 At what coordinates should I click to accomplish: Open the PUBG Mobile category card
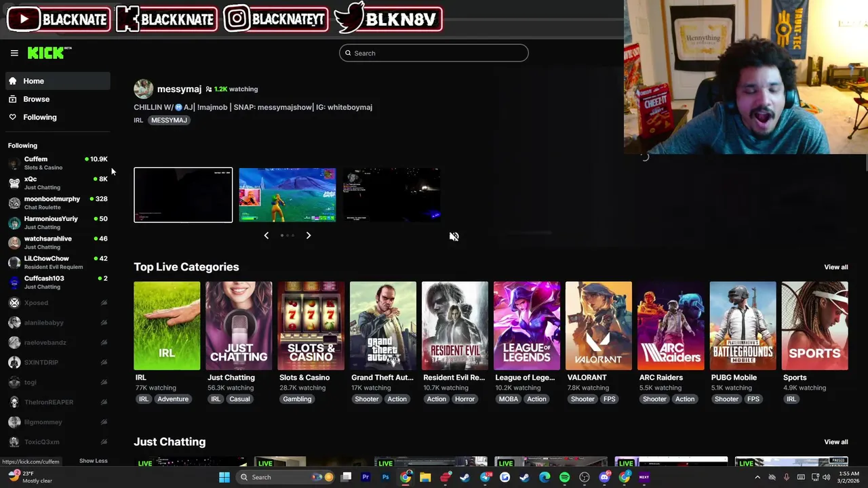tap(743, 326)
